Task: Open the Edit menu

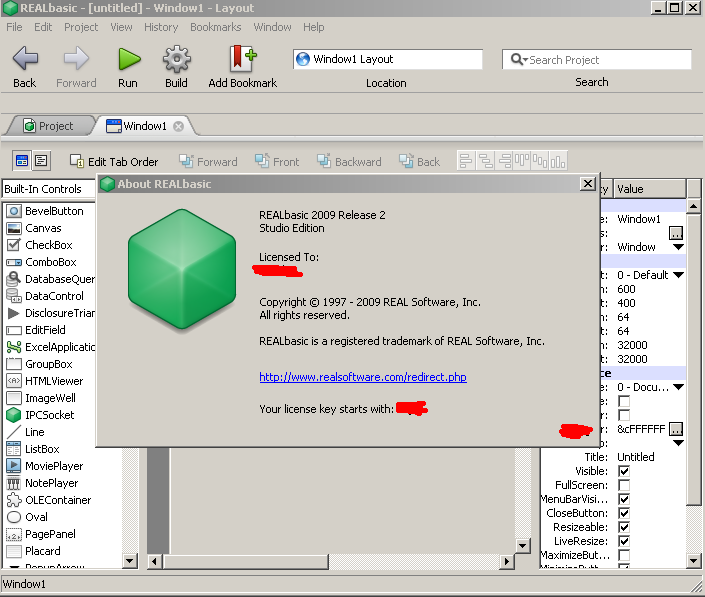Action: click(x=43, y=27)
